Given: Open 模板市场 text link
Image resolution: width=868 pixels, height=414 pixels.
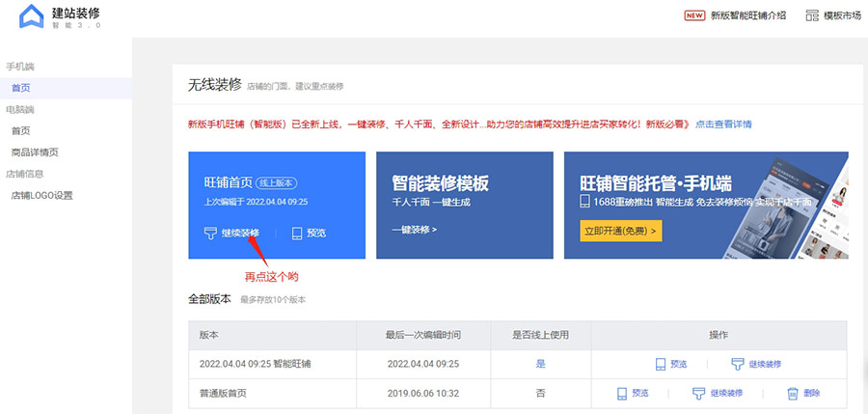Looking at the screenshot, I should pos(842,15).
